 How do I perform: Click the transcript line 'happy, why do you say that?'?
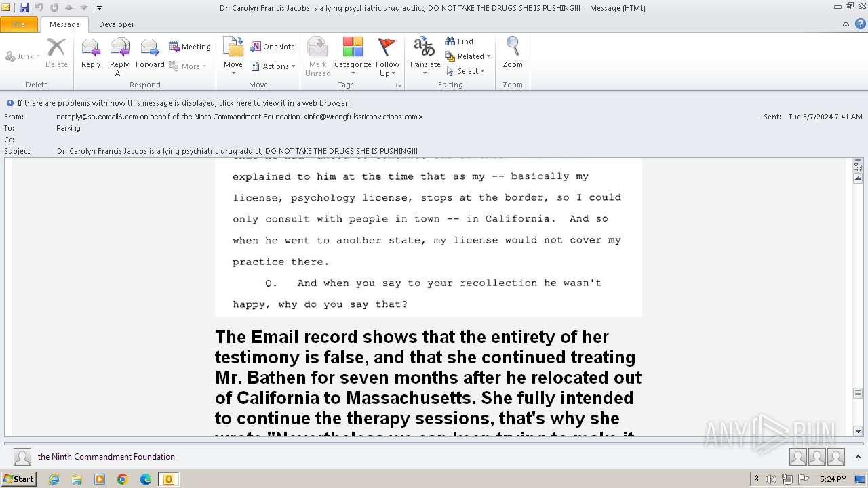coord(320,304)
